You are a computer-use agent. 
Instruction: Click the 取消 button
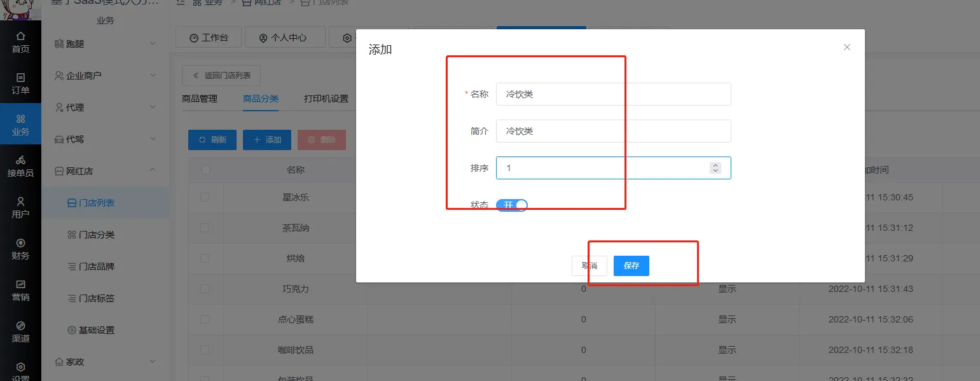coord(590,266)
